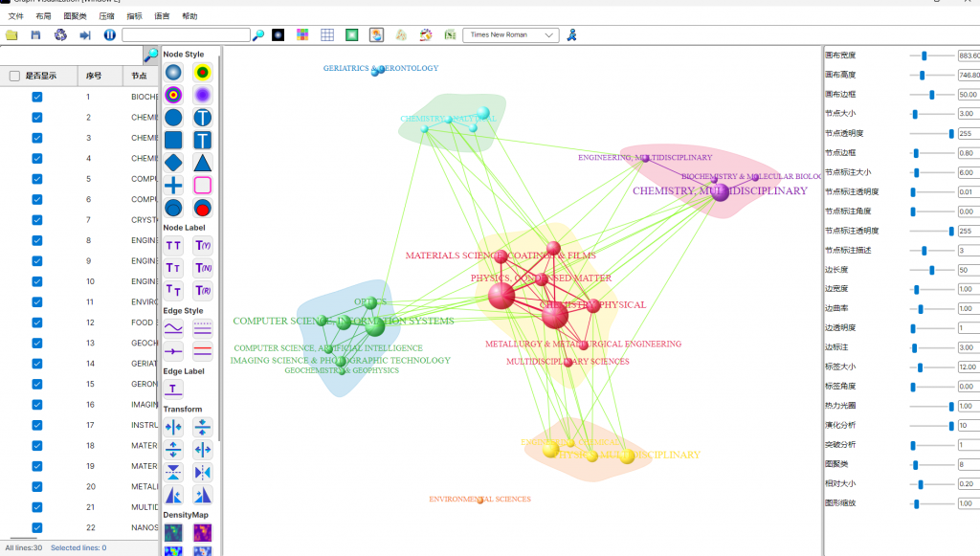Toggle display checkbox for row 12

37,322
